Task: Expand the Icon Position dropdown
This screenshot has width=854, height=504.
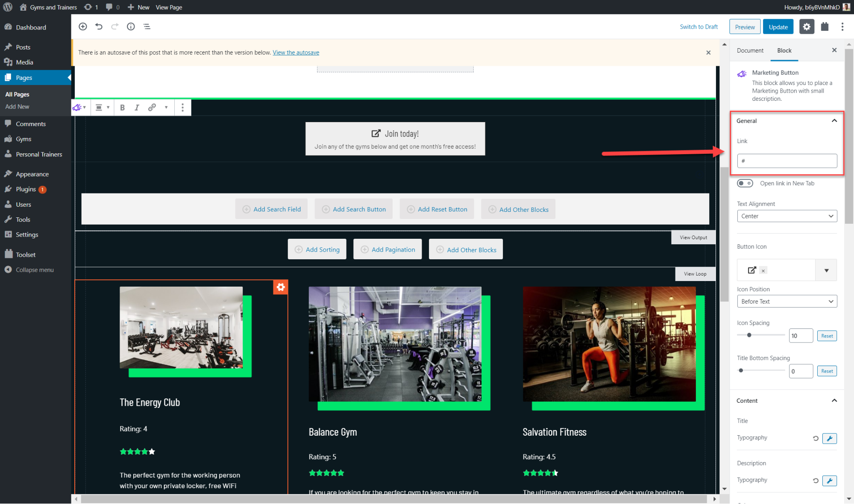Action: 787,301
